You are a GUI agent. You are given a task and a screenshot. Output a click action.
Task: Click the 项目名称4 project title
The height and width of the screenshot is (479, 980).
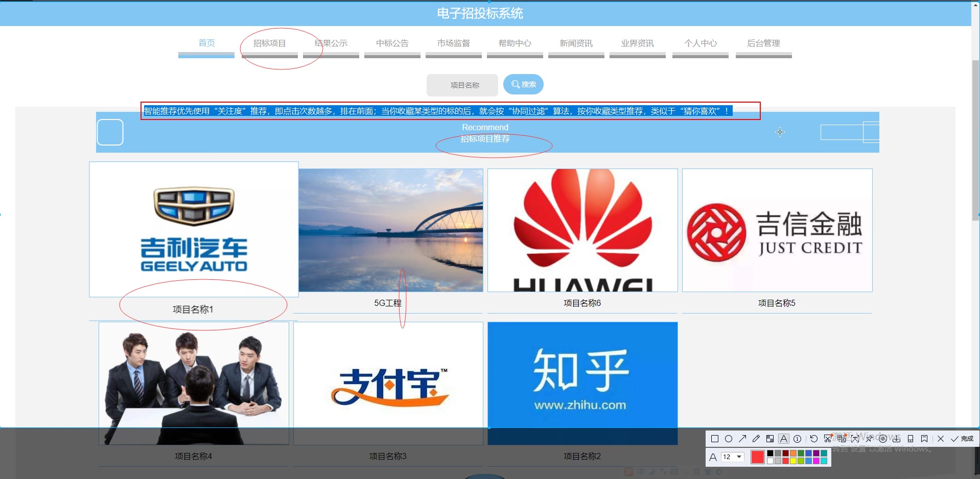coord(194,457)
